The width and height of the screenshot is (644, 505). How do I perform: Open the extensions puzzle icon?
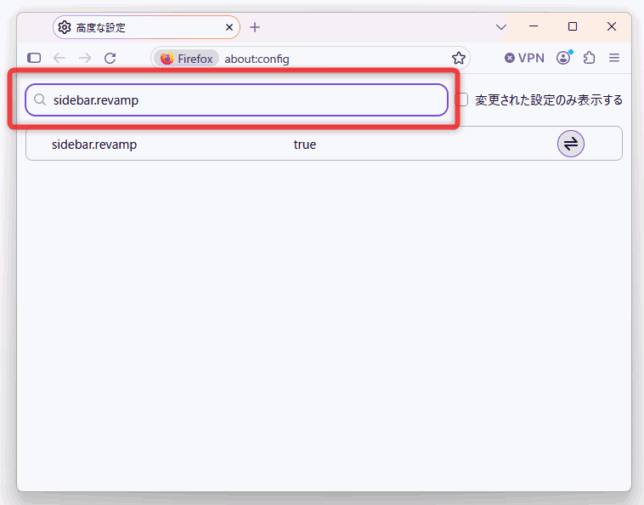tap(589, 58)
